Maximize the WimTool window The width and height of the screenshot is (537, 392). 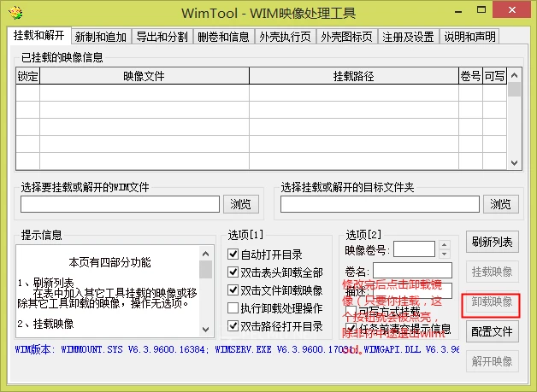481,10
